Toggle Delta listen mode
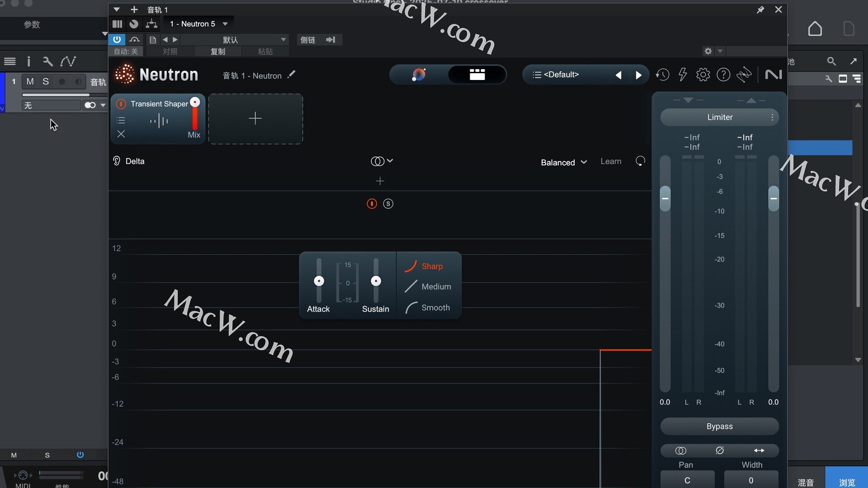The width and height of the screenshot is (868, 488). pyautogui.click(x=128, y=161)
